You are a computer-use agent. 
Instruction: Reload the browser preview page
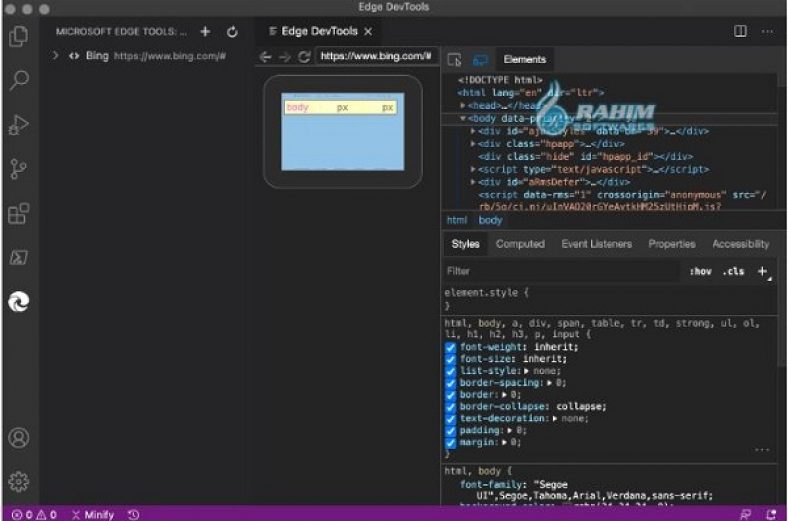(x=304, y=57)
